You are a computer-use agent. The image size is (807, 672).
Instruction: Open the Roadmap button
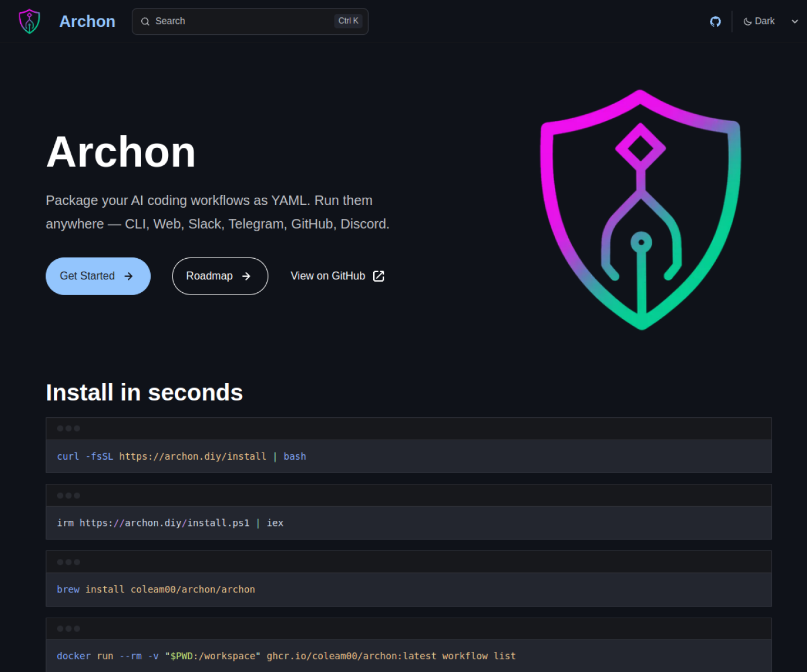[x=220, y=276]
